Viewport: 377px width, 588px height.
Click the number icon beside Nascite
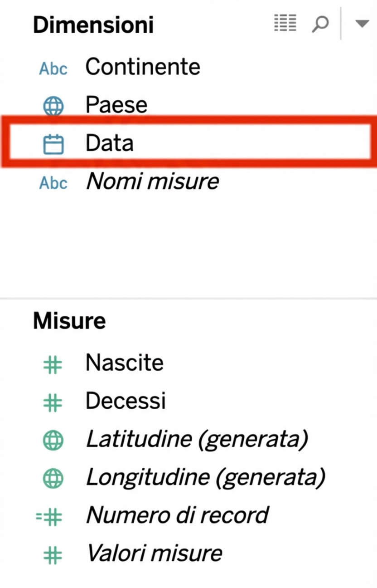[x=53, y=364]
